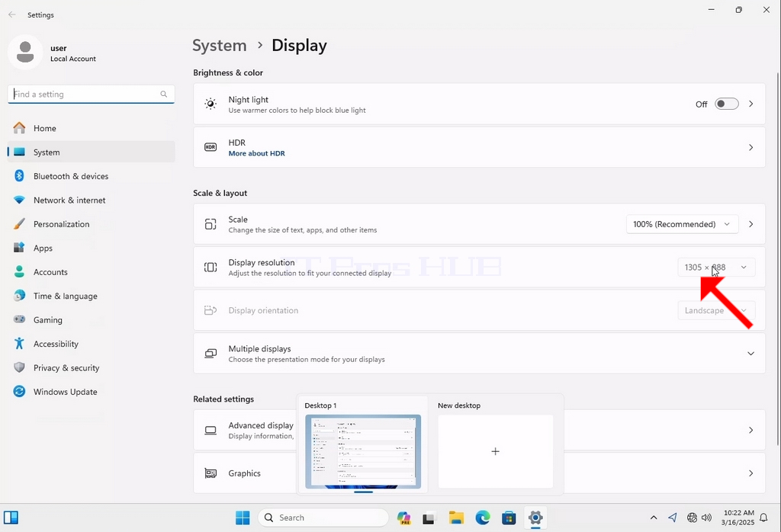This screenshot has width=781, height=532.
Task: Open the clock showing 10:22 AM
Action: 738,518
